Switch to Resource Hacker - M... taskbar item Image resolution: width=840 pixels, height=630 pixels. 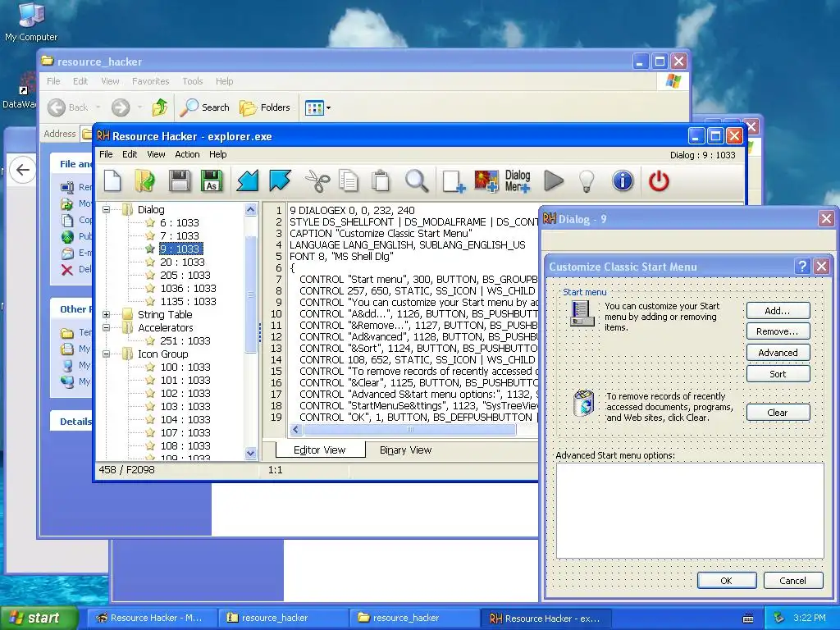(x=152, y=619)
